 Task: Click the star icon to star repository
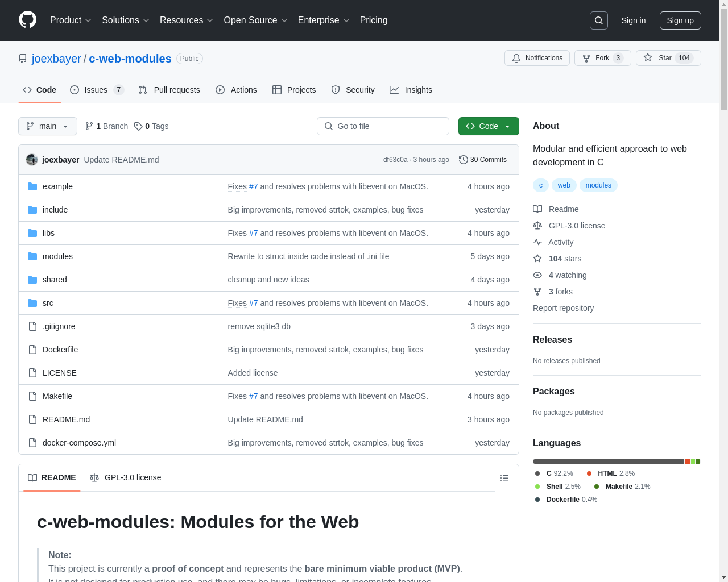[x=648, y=58]
